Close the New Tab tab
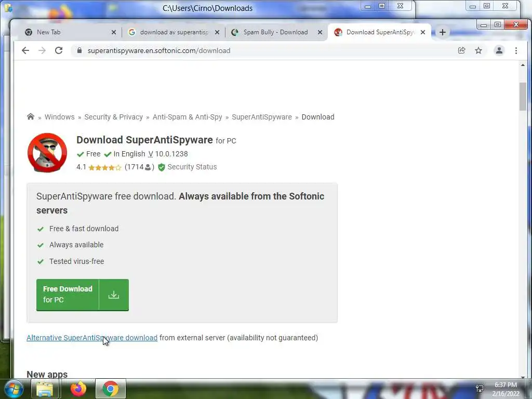532x399 pixels. 114,32
